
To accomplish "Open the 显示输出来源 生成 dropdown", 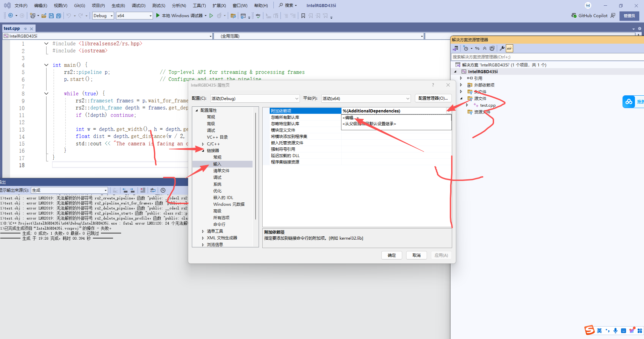I will [69, 190].
